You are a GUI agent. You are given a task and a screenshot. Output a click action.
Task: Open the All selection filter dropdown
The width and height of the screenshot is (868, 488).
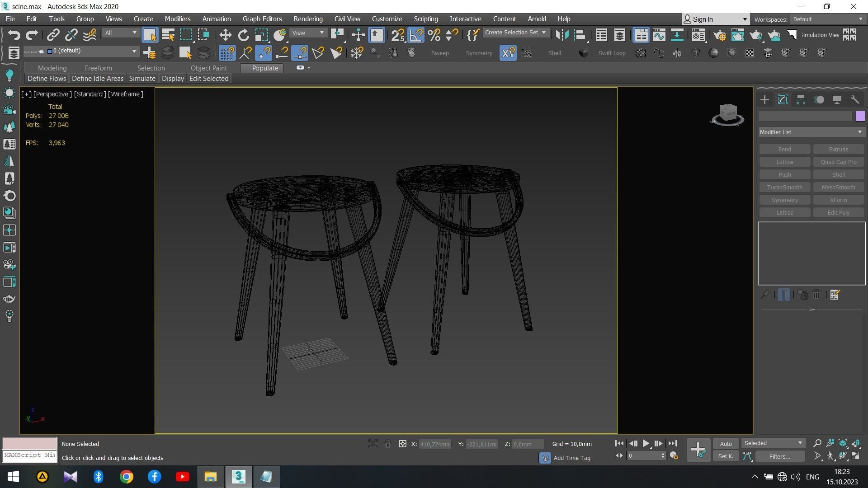120,33
